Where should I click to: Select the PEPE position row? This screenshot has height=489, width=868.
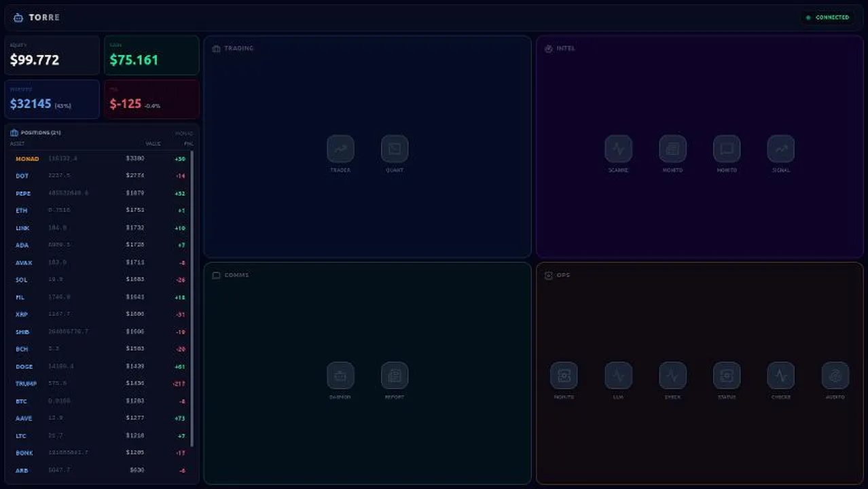(101, 193)
